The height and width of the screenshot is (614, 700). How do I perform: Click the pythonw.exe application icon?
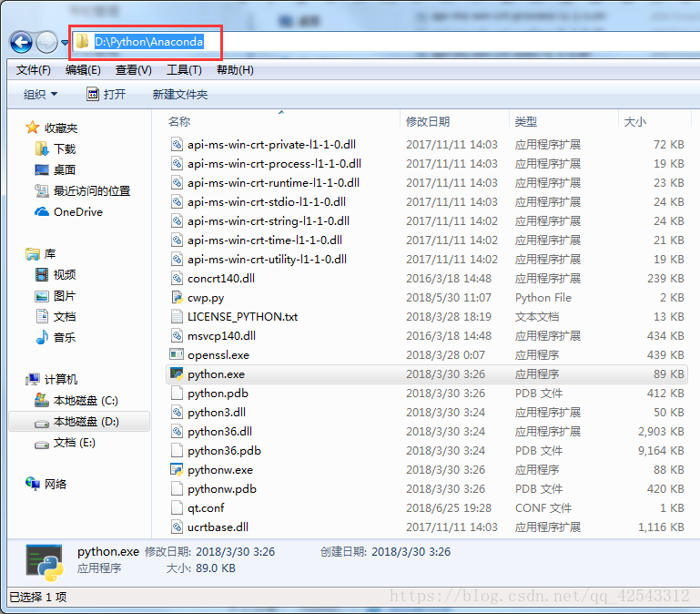click(177, 470)
